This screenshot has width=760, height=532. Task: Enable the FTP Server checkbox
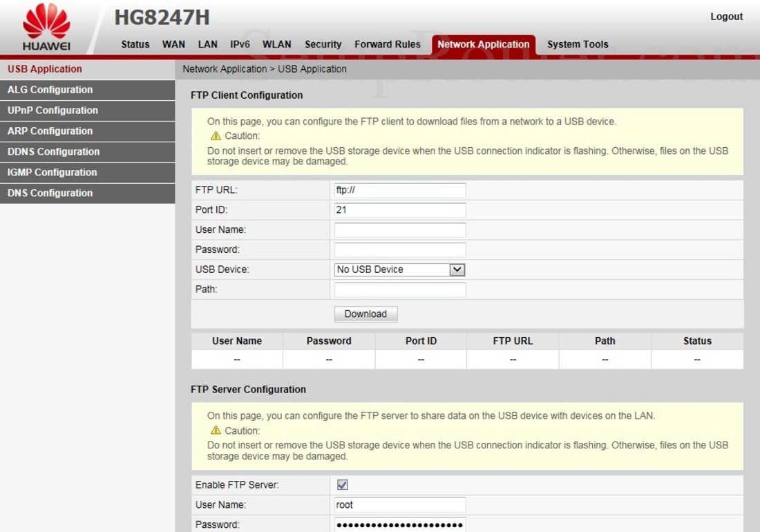point(342,484)
